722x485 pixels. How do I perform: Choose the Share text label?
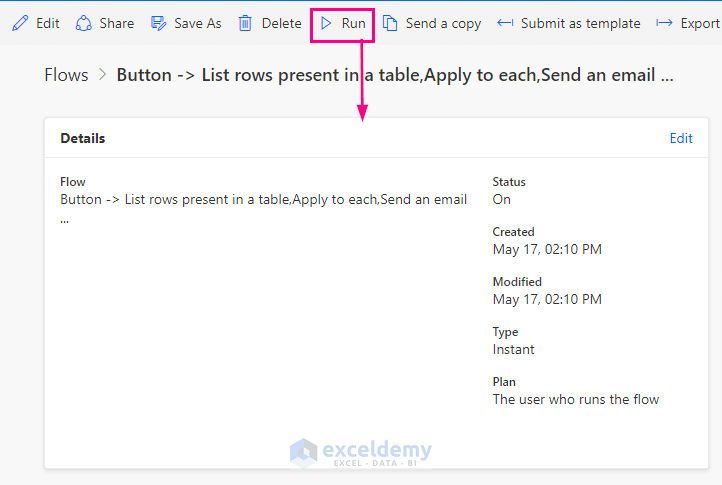coord(117,23)
